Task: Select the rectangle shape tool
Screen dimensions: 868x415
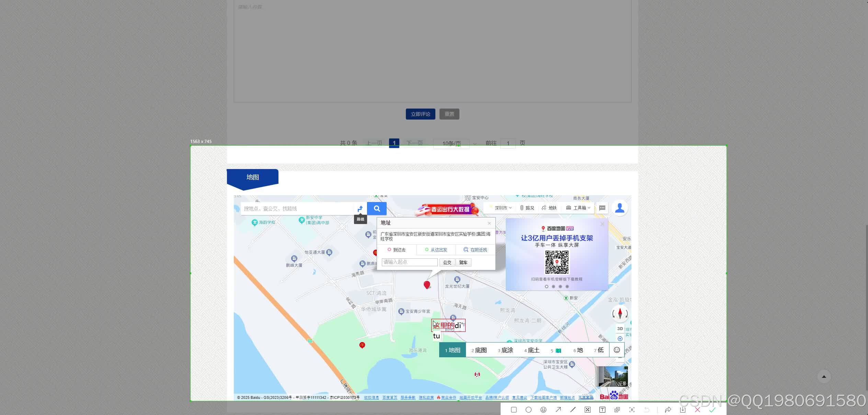Action: click(514, 410)
